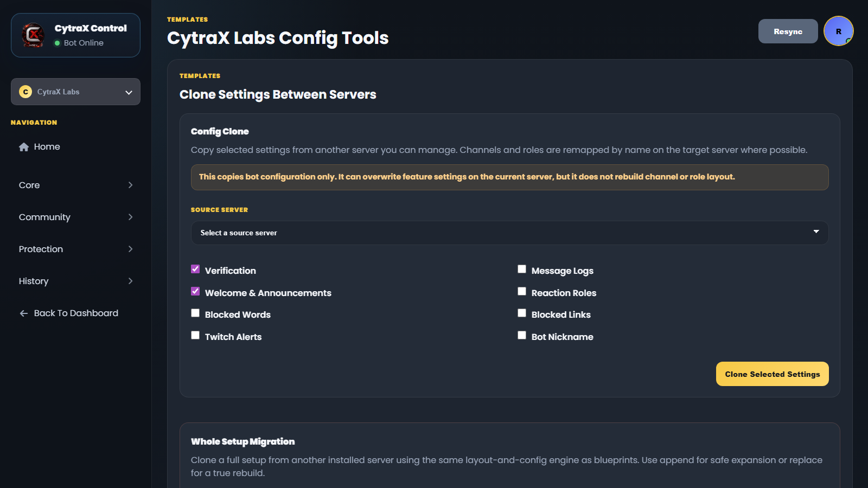Screen dimensions: 868x488
Task: Click Clone Selected Settings button
Action: [772, 374]
